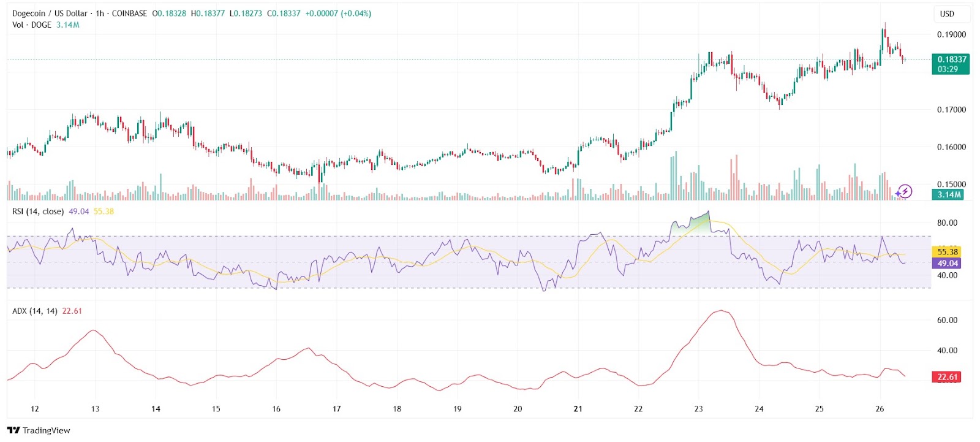The image size is (980, 442).
Task: Click date 21 on the time axis
Action: 578,409
